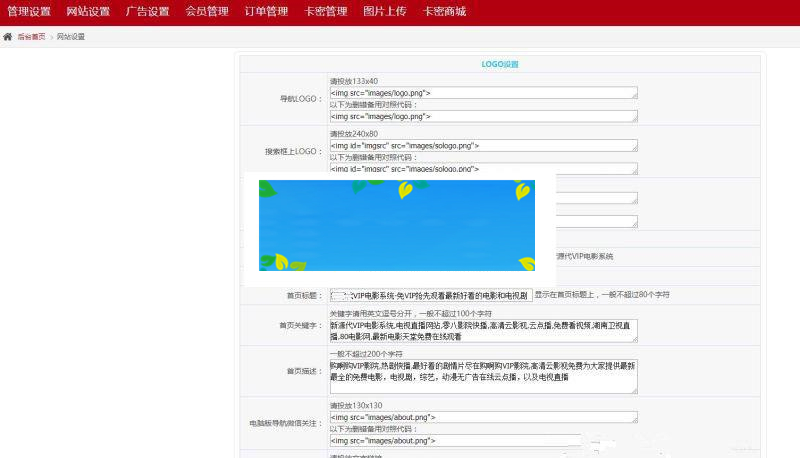Click the 导航LOGO backup code textarea

[x=483, y=116]
